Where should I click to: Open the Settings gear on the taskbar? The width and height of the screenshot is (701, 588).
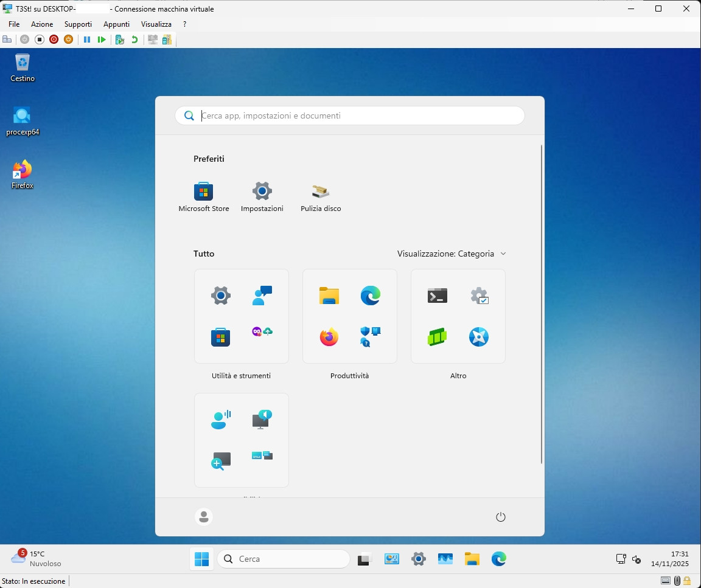pos(419,559)
